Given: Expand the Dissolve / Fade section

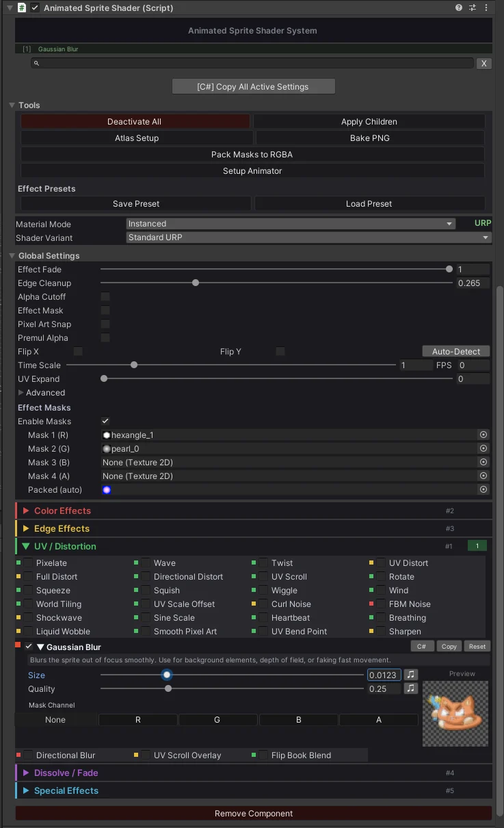Looking at the screenshot, I should pos(26,773).
